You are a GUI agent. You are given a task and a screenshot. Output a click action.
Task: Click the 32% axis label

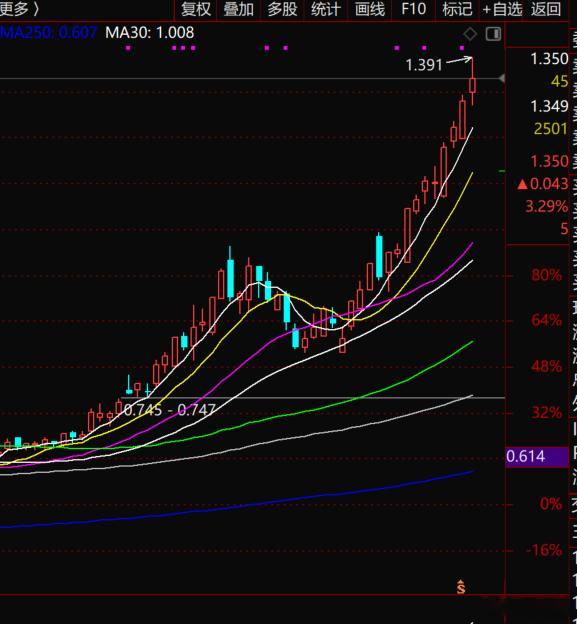(x=547, y=412)
